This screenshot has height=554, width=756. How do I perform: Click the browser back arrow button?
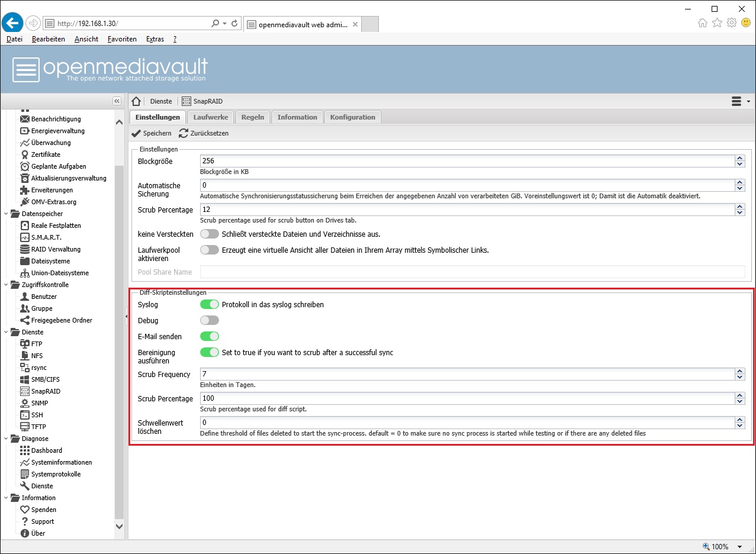pos(12,23)
